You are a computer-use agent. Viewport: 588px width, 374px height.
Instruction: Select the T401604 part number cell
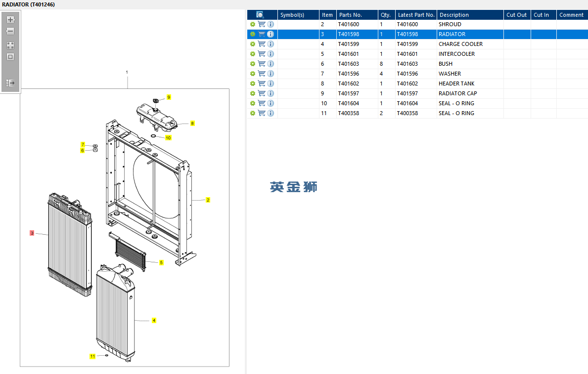[357, 103]
